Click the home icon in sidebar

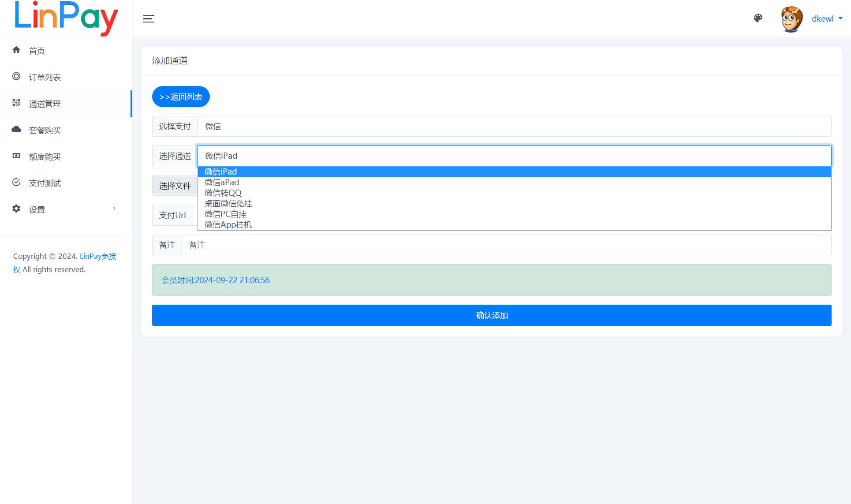tap(16, 50)
